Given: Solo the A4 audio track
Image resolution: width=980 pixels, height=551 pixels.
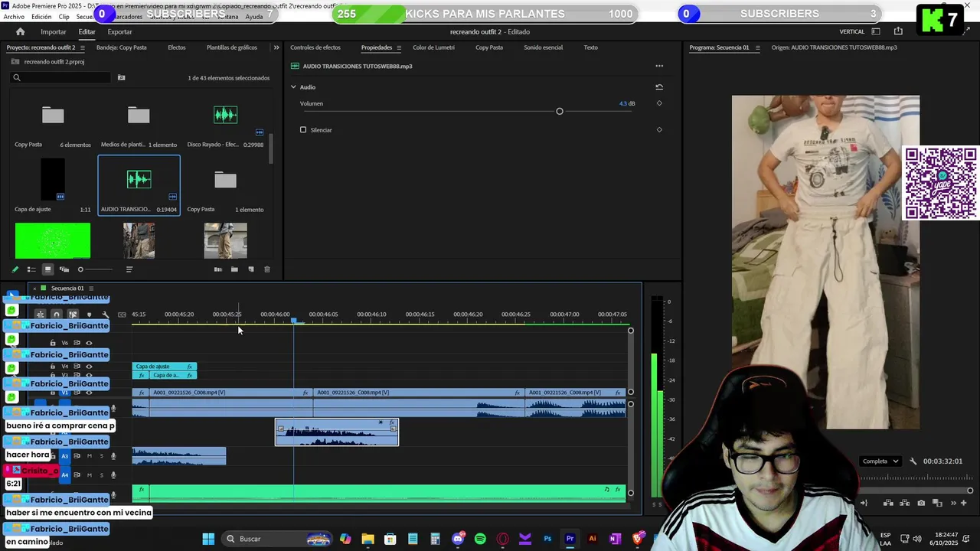Looking at the screenshot, I should tap(101, 475).
